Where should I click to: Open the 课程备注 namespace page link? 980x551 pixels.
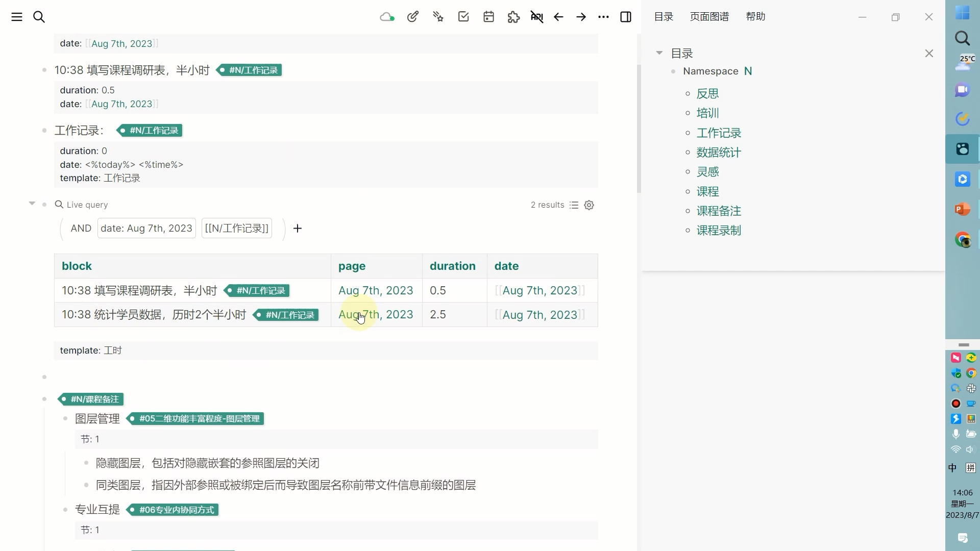click(719, 211)
